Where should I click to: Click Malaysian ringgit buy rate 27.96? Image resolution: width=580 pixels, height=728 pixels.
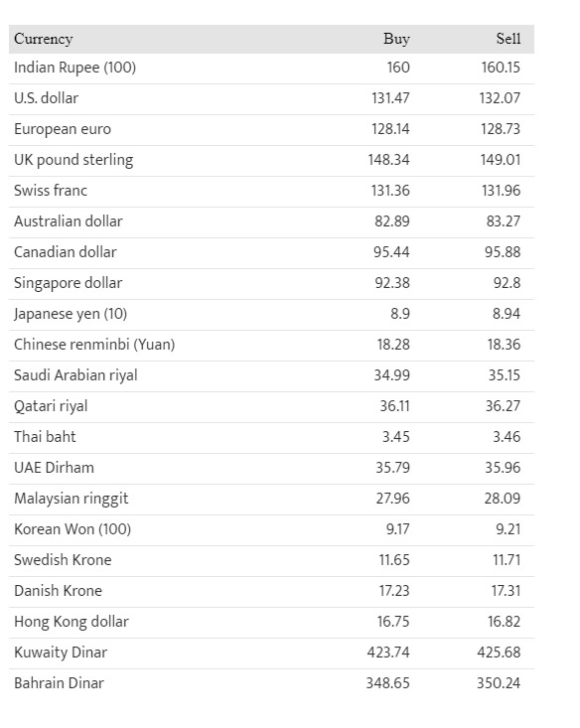tap(392, 499)
